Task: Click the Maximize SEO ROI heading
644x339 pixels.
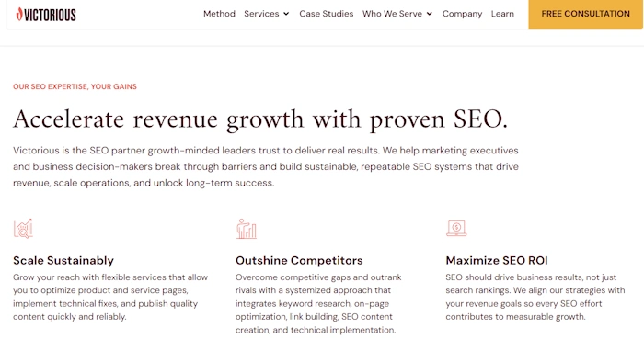Action: (x=497, y=260)
